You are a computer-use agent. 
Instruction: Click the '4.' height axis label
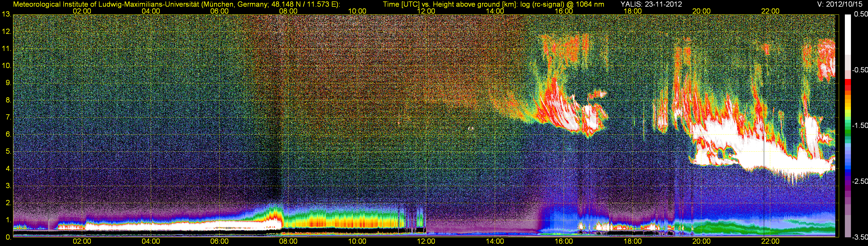pyautogui.click(x=8, y=169)
